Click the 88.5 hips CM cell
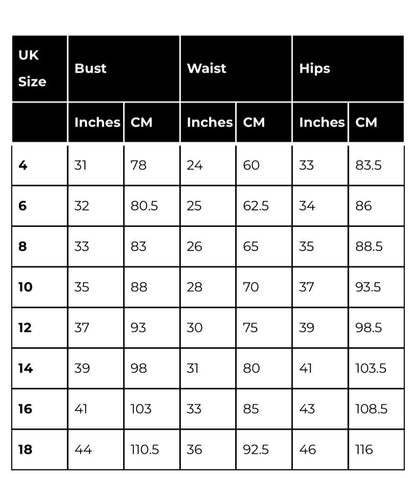Screen dimensions: 416x478 [x=377, y=246]
